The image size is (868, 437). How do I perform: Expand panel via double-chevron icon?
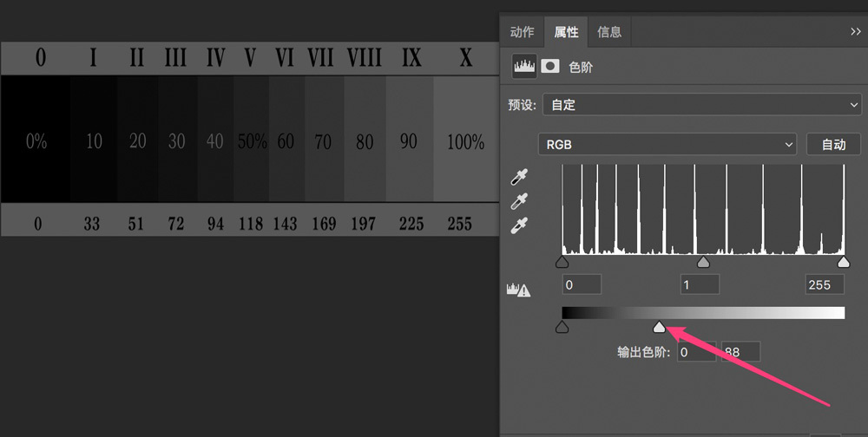tap(855, 31)
